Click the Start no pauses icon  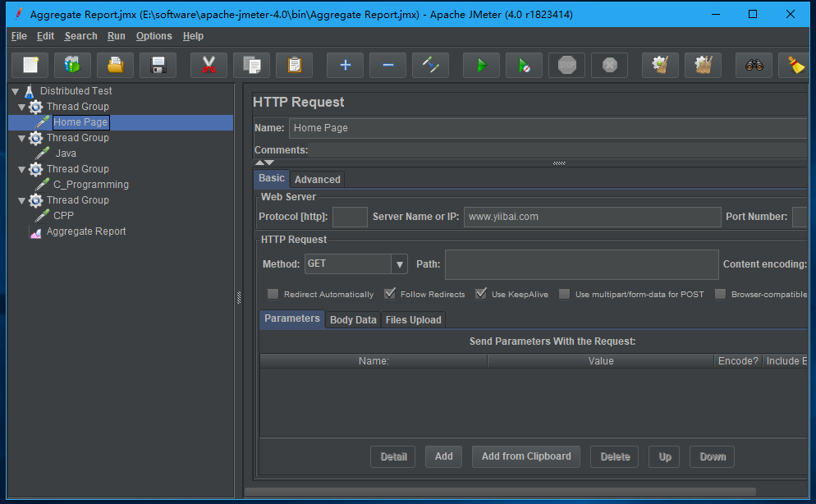pos(524,65)
